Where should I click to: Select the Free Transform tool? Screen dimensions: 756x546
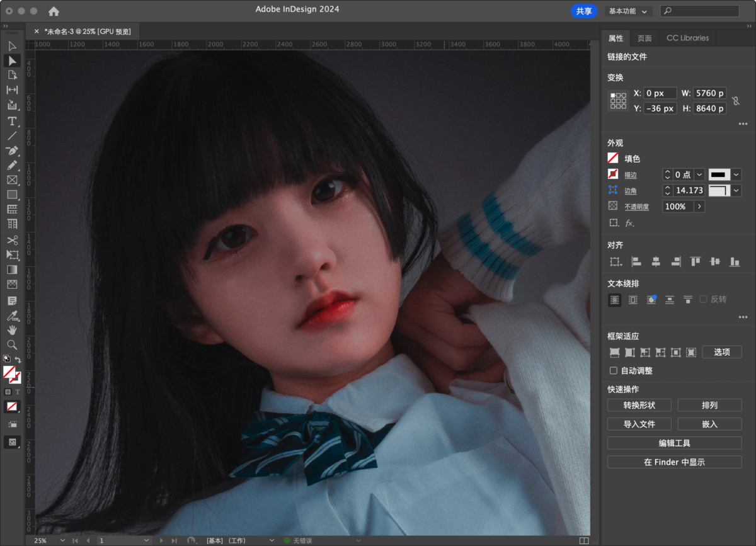[x=12, y=254]
